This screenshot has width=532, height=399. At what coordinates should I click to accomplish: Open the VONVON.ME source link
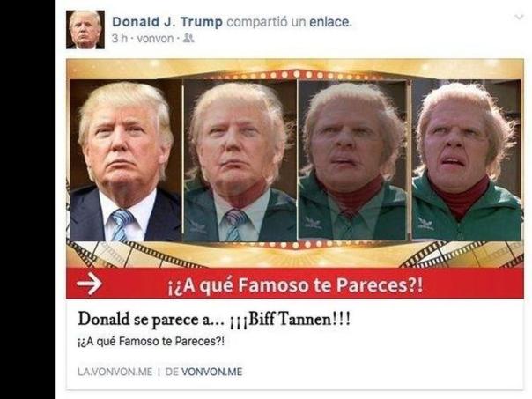[212, 372]
